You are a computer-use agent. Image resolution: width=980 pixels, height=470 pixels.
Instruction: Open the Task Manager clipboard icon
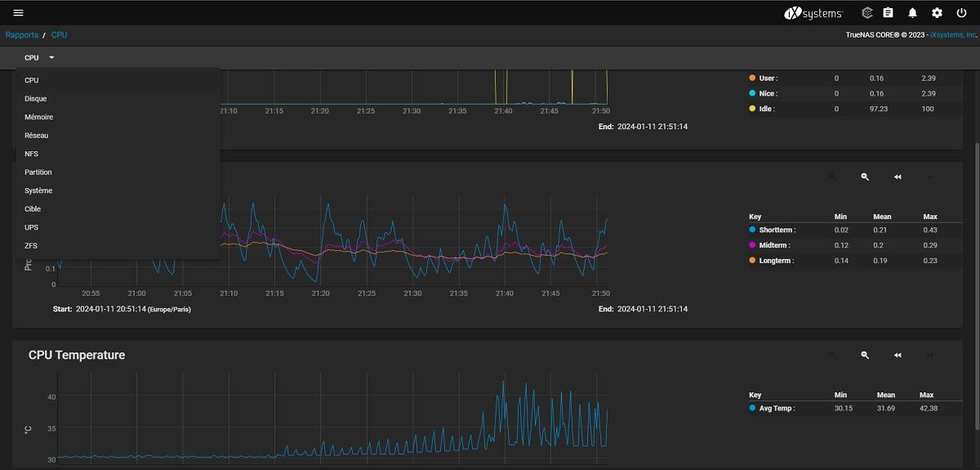pyautogui.click(x=889, y=13)
